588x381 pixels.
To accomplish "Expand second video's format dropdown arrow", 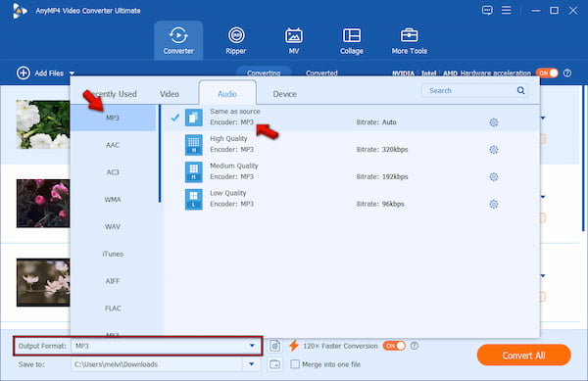I will click(x=543, y=197).
